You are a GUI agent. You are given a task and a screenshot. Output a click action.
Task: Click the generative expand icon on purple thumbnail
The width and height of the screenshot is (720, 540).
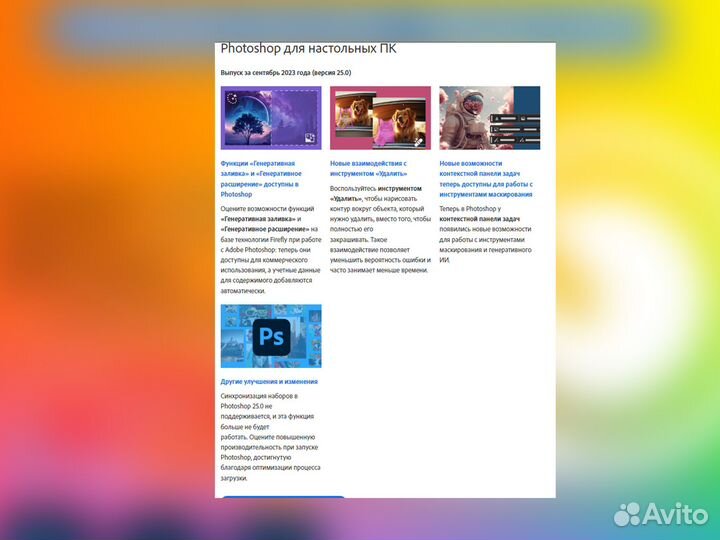(x=310, y=138)
